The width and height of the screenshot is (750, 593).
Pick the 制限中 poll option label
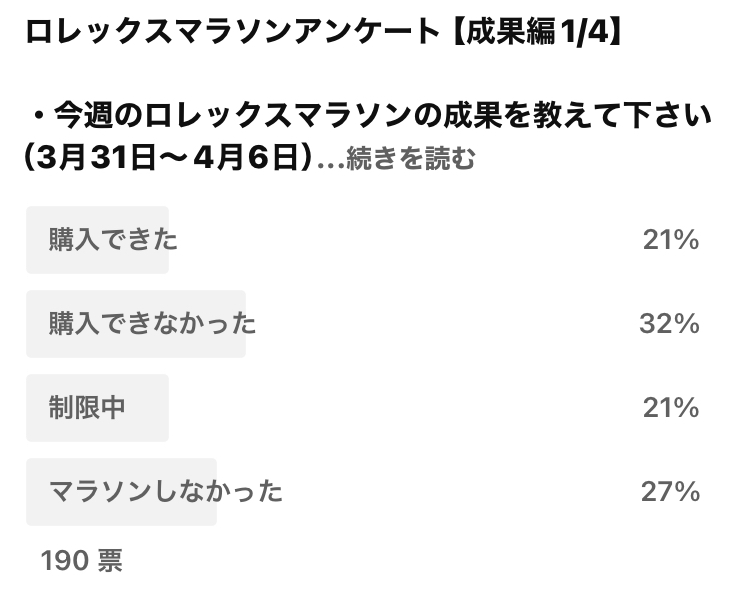tap(87, 408)
